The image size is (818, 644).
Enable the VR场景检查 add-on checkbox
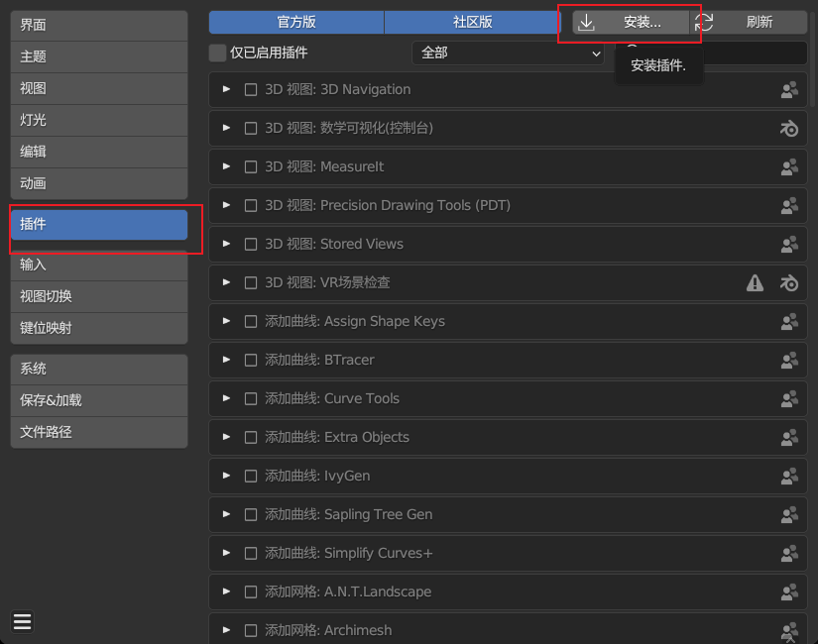(x=251, y=282)
